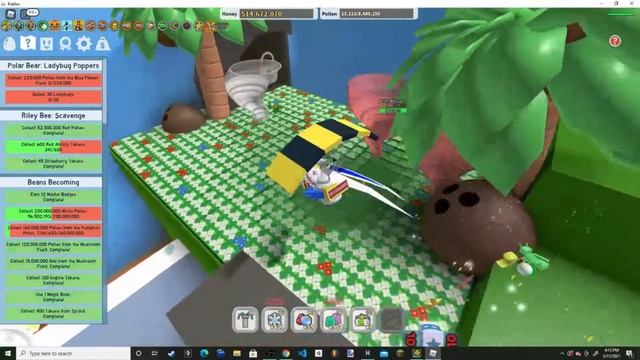Click Windows Start button

[8, 353]
